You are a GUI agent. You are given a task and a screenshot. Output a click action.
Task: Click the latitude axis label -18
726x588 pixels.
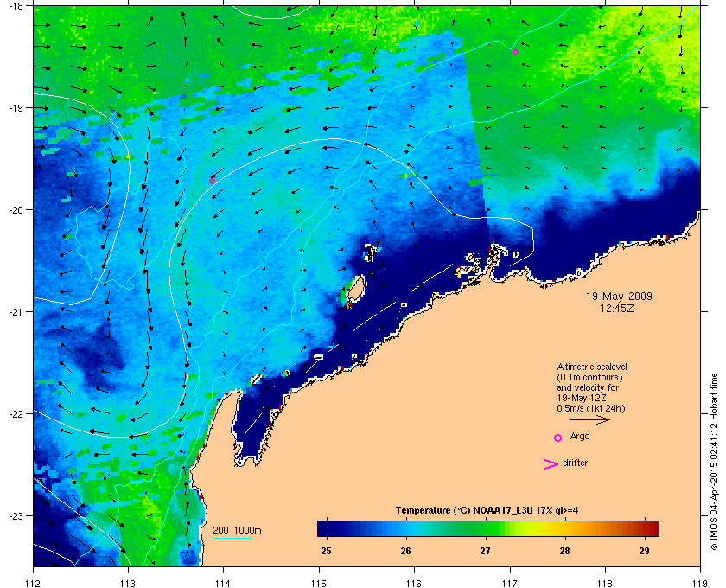(x=16, y=5)
